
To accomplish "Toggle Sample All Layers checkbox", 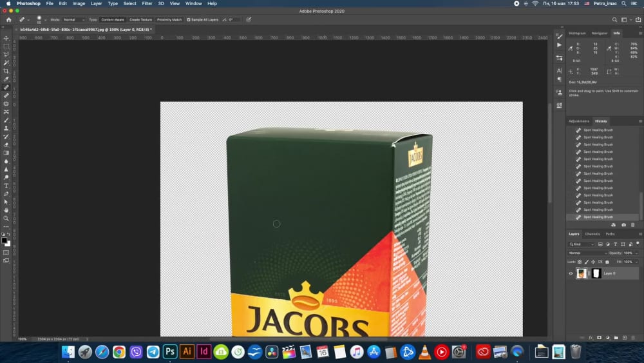I will pos(189,19).
